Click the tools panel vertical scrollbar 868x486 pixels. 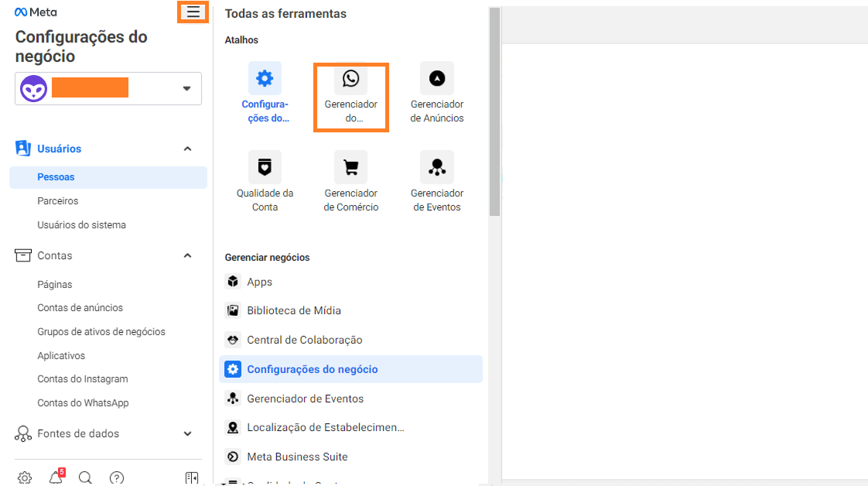494,116
